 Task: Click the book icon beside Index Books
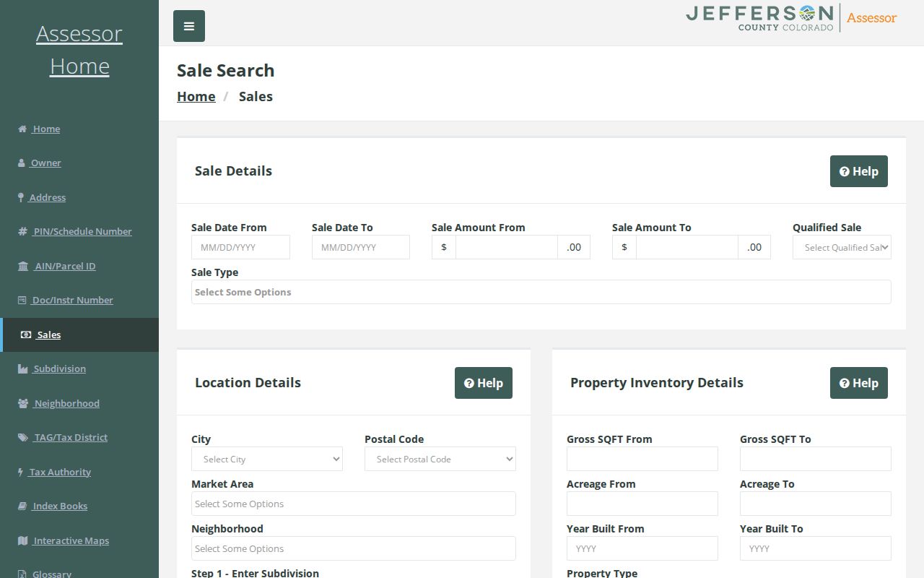point(22,506)
